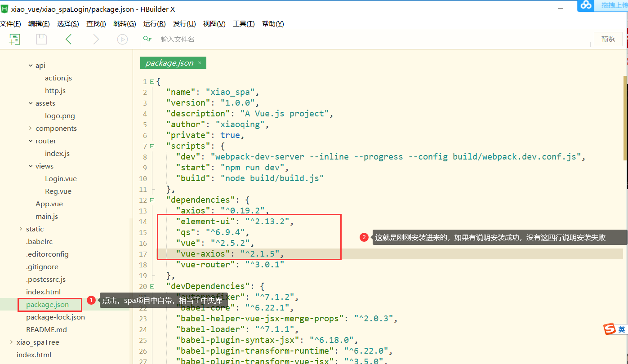This screenshot has width=628, height=364.
Task: Click the new file toolbar icon
Action: (15, 39)
